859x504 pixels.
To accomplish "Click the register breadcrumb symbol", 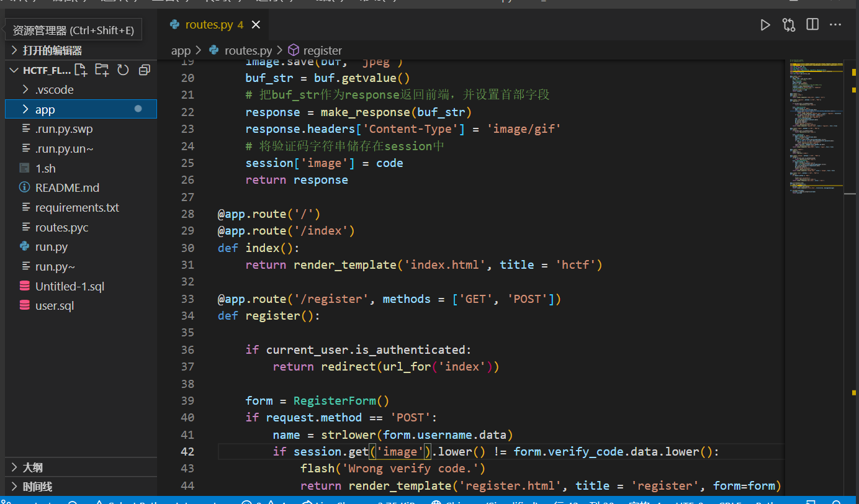I will 322,50.
